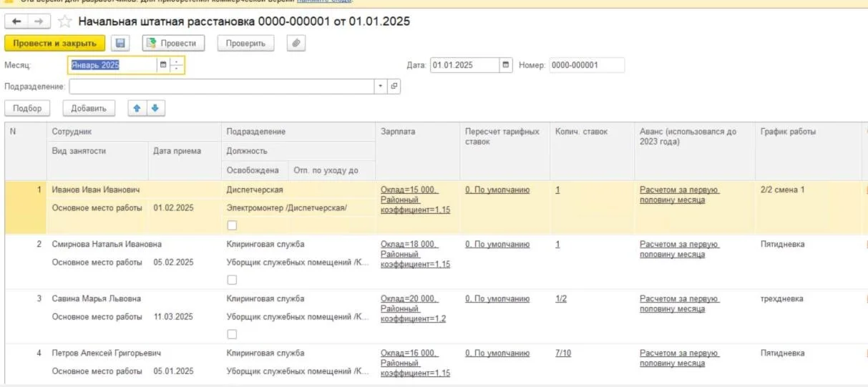Open Савина's 0. По умолчанию recalculation link

coord(497,298)
